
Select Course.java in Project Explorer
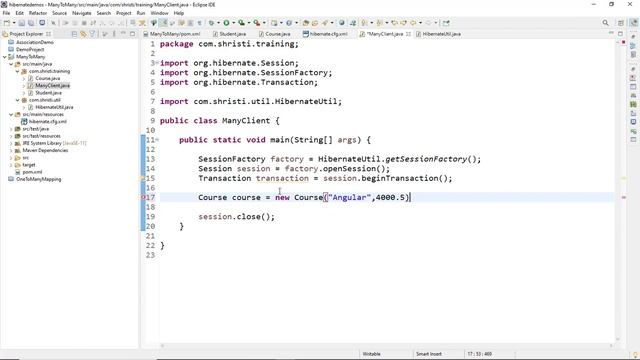coord(48,78)
